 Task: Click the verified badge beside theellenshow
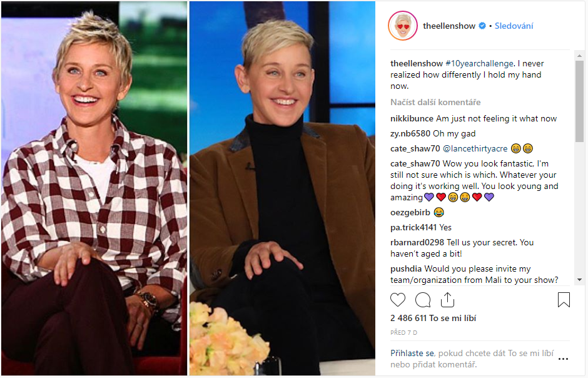click(x=483, y=26)
